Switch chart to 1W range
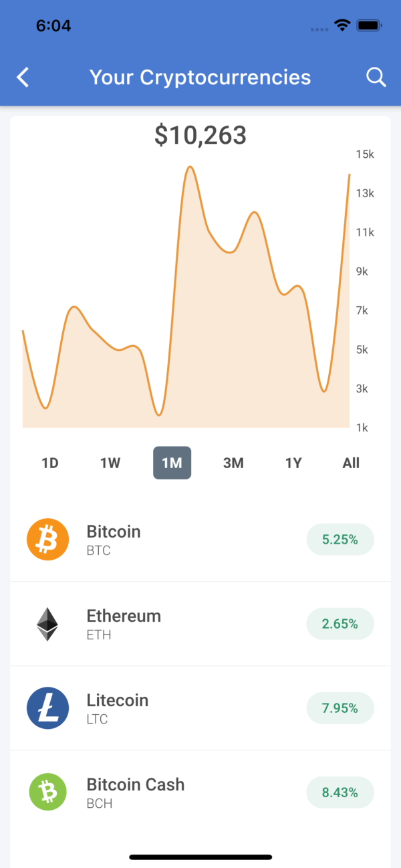 pos(110,463)
